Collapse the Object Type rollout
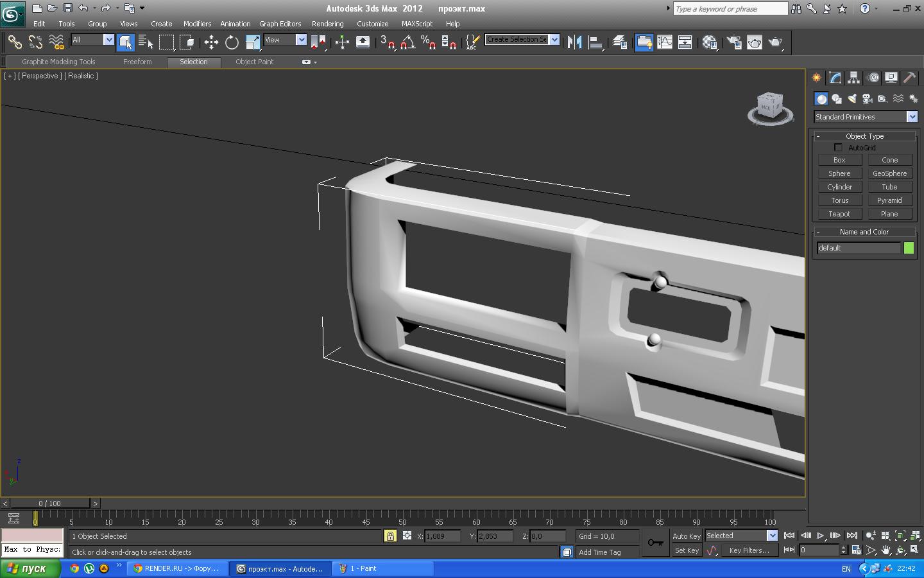 (x=864, y=136)
